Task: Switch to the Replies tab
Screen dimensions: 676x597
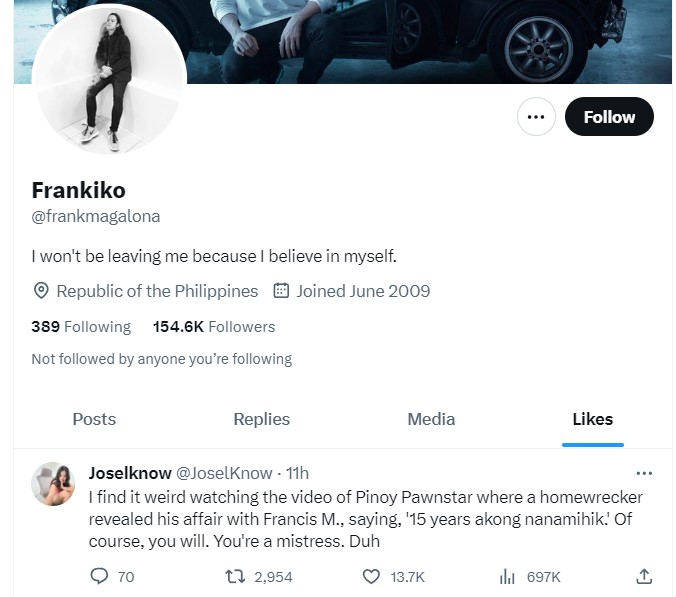Action: click(x=261, y=419)
